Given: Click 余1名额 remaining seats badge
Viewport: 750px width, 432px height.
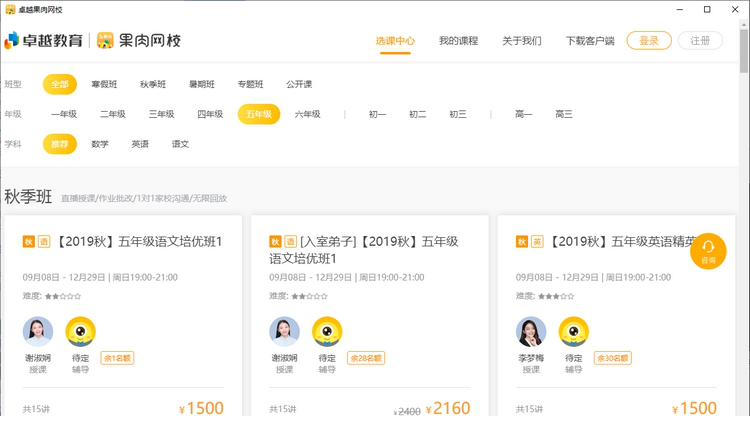Looking at the screenshot, I should 117,358.
